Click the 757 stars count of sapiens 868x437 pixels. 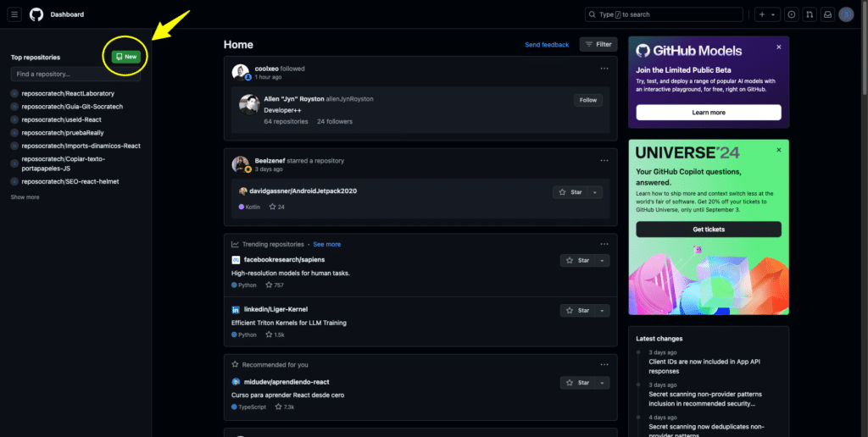[x=275, y=285]
